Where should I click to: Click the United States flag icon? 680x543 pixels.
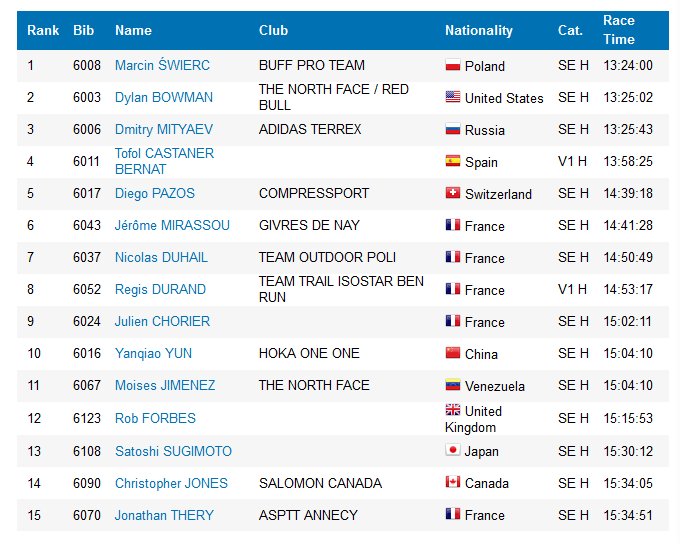click(x=453, y=97)
